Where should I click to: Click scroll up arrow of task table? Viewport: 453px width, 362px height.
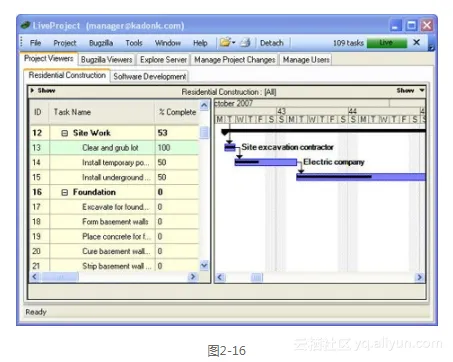point(204,106)
